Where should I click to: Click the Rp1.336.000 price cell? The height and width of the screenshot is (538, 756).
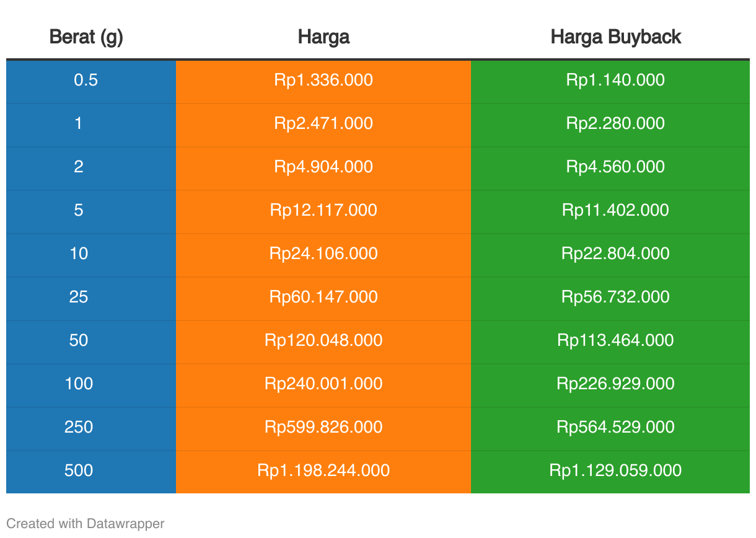323,80
